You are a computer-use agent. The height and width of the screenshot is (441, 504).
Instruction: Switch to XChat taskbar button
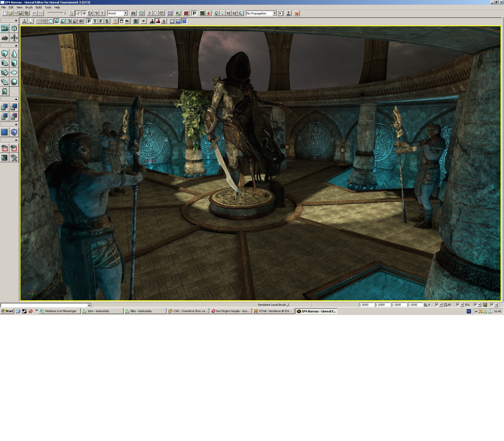pos(273,311)
